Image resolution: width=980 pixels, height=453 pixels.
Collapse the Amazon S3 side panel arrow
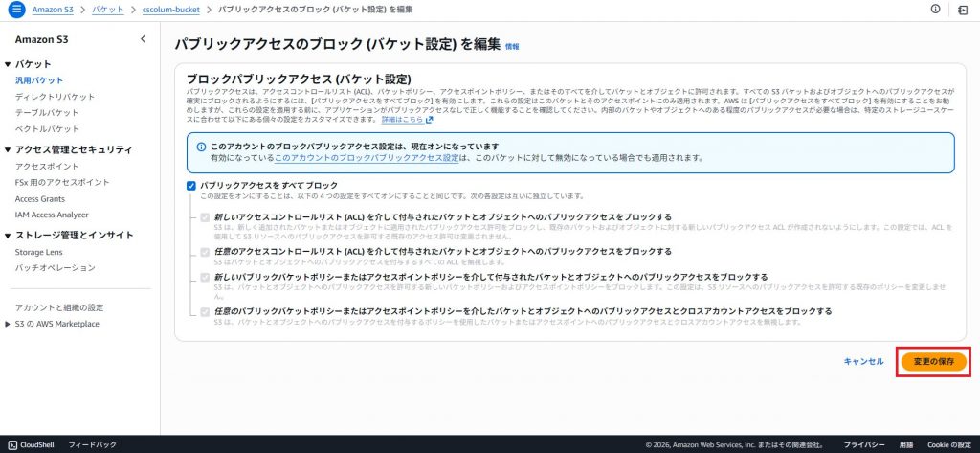(143, 39)
